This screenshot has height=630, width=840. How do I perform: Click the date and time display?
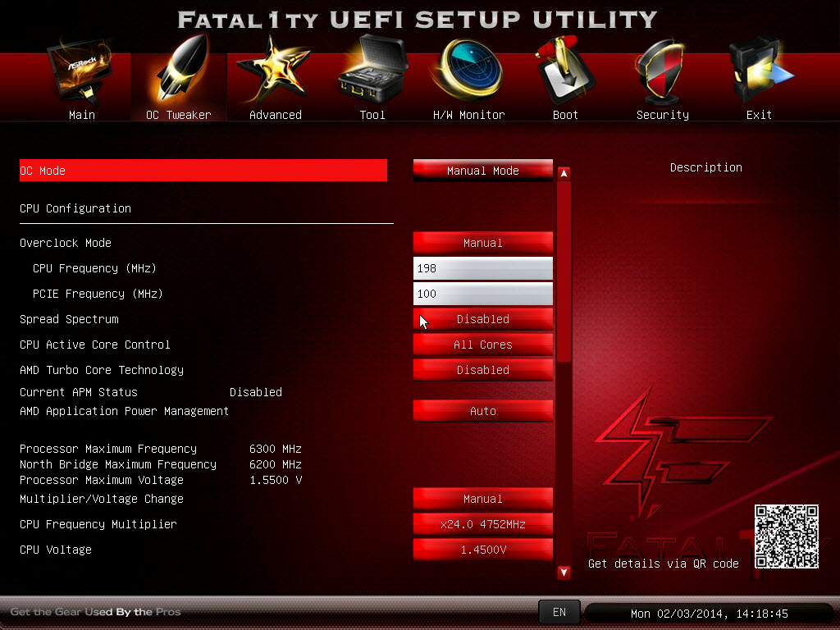(710, 614)
